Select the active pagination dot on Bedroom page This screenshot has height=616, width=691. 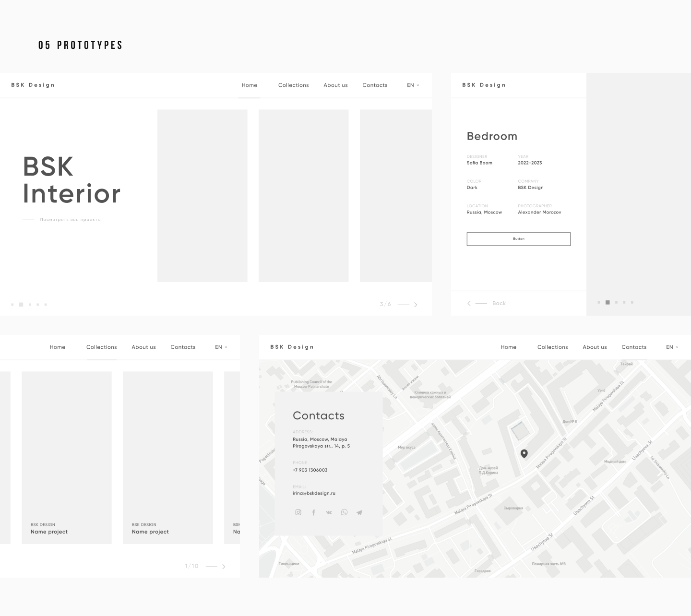pyautogui.click(x=608, y=303)
